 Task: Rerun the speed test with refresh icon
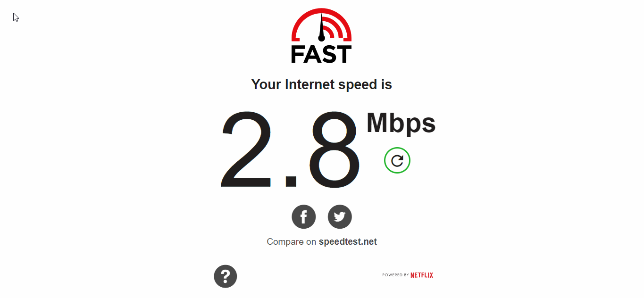(397, 160)
